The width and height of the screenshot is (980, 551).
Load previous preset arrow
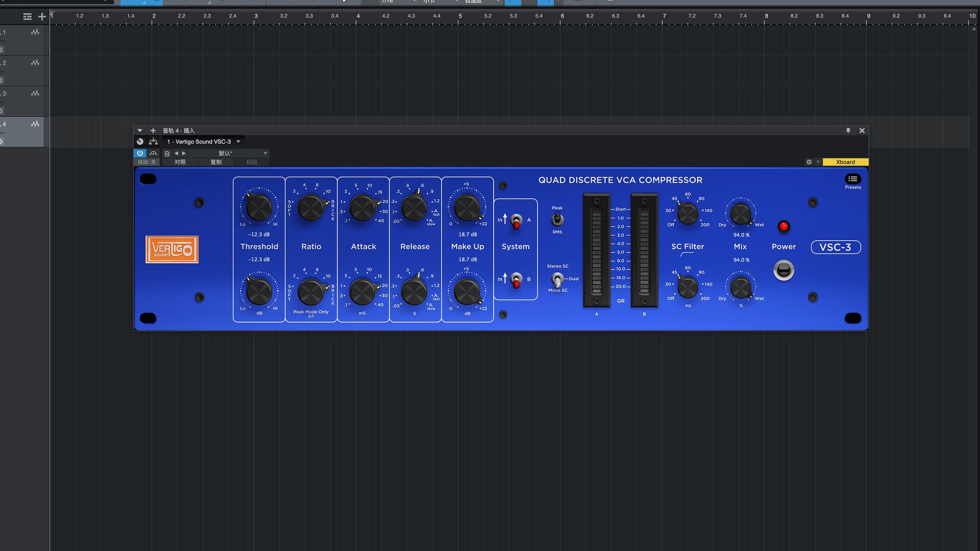point(177,153)
